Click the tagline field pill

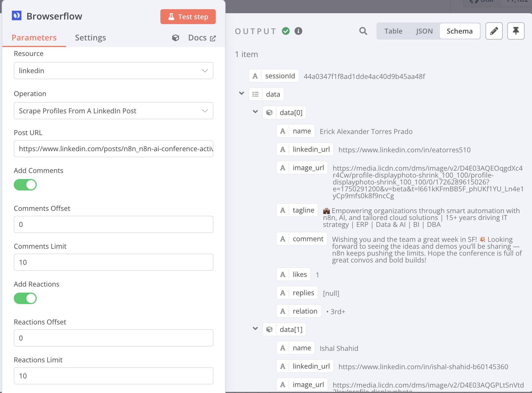[x=297, y=210]
